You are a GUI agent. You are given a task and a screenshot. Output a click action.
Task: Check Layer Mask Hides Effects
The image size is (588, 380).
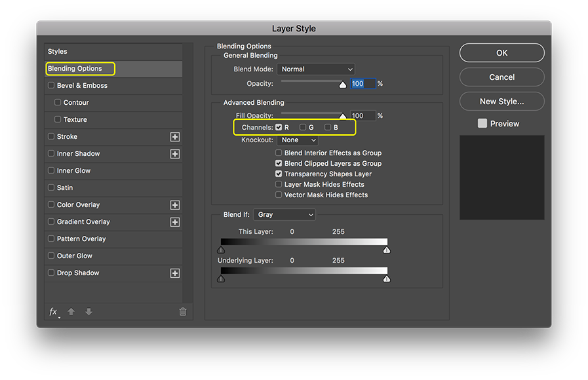click(x=279, y=184)
